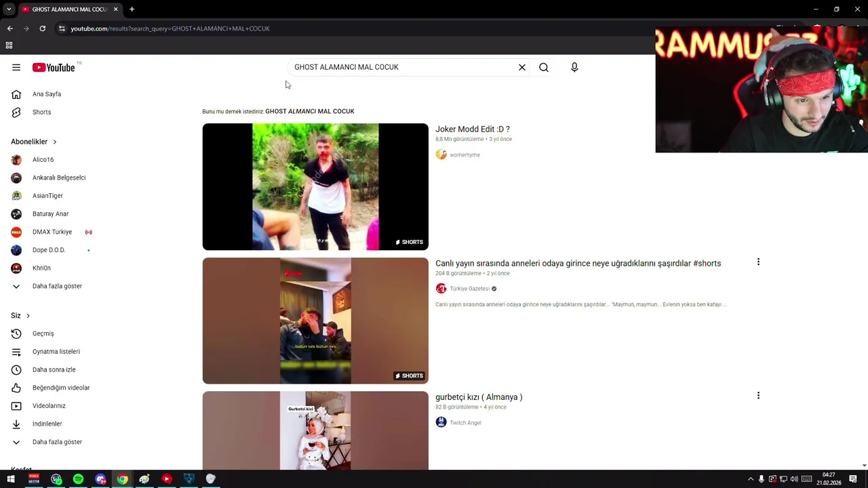Open Voicemeeter from the taskbar
The height and width of the screenshot is (488, 868).
(x=34, y=479)
